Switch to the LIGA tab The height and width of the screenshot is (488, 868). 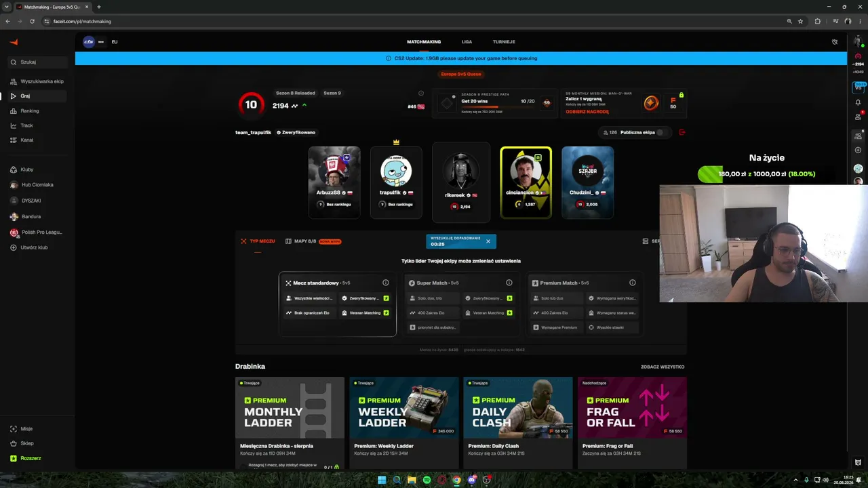[x=467, y=42]
